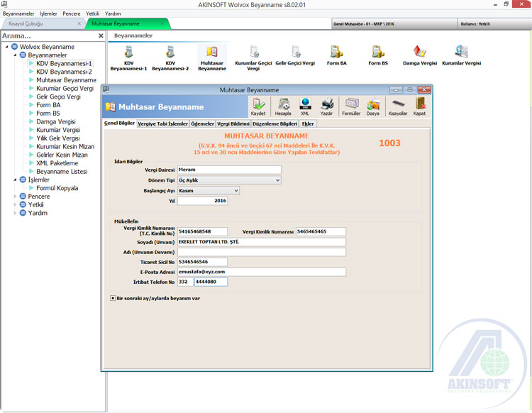
Task: Select the Vergi Bildirimi tab
Action: 233,124
